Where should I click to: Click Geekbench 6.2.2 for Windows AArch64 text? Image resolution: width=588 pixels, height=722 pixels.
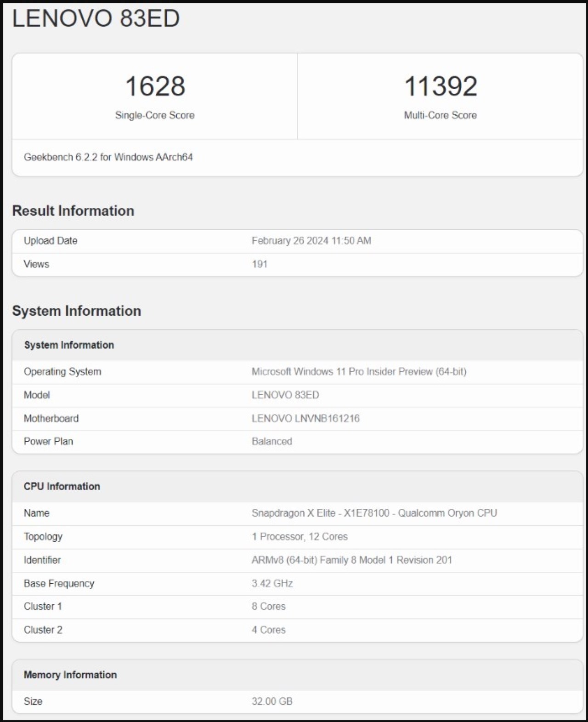click(x=108, y=157)
